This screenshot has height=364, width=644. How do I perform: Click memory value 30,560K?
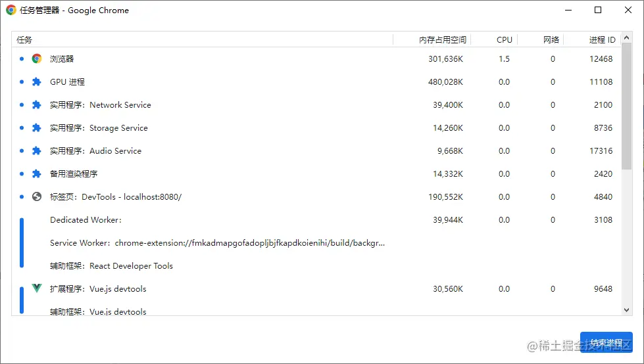tap(448, 288)
